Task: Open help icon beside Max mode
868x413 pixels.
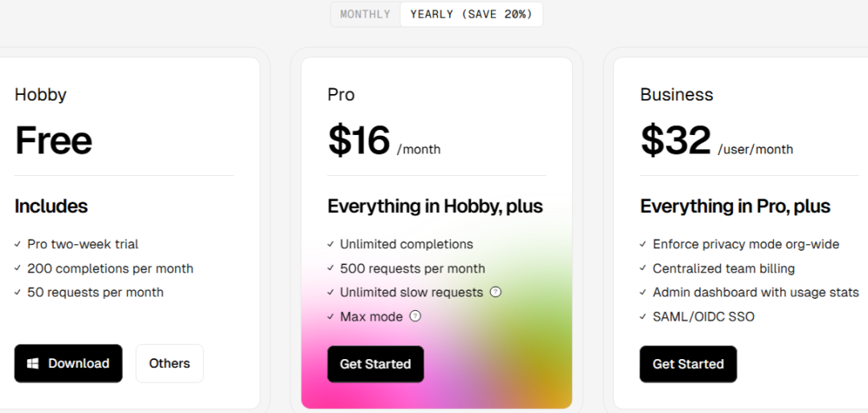Action: click(x=416, y=316)
